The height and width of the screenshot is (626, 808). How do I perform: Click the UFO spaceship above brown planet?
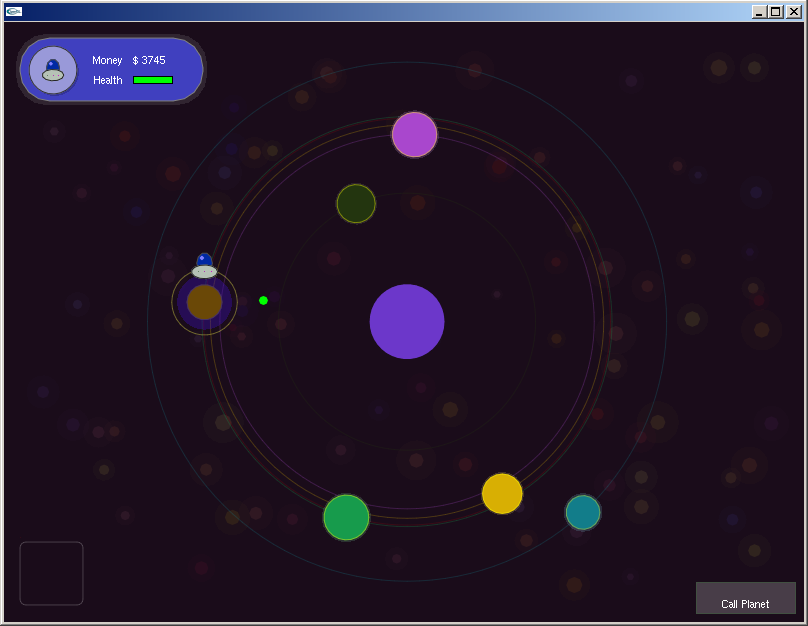click(205, 266)
